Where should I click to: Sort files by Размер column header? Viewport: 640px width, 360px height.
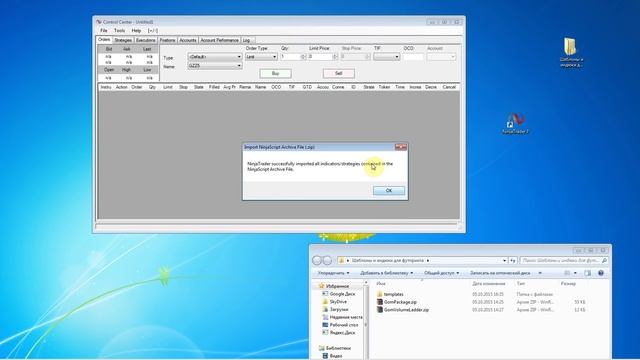tap(568, 283)
